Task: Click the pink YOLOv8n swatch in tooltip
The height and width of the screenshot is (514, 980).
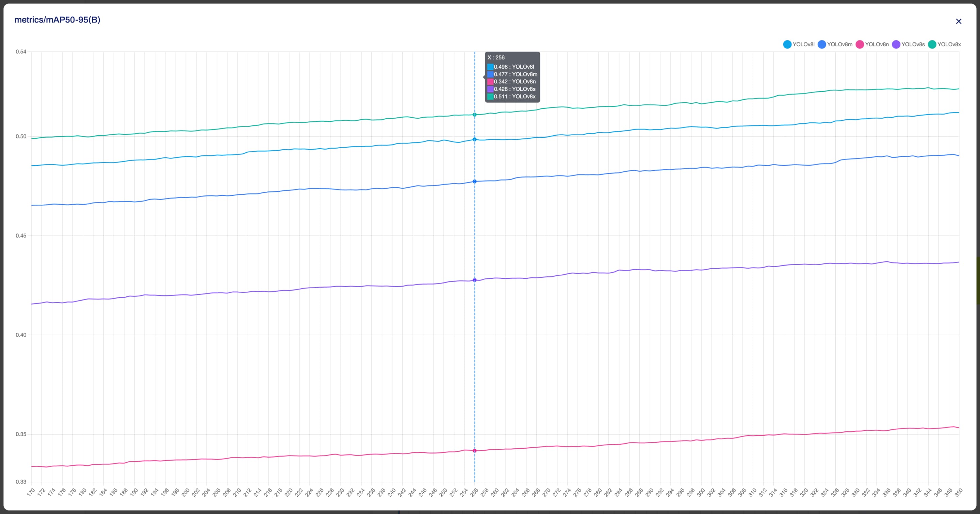Action: (490, 82)
